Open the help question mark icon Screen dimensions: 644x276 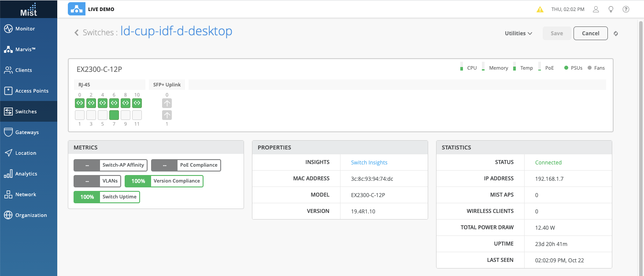click(625, 9)
